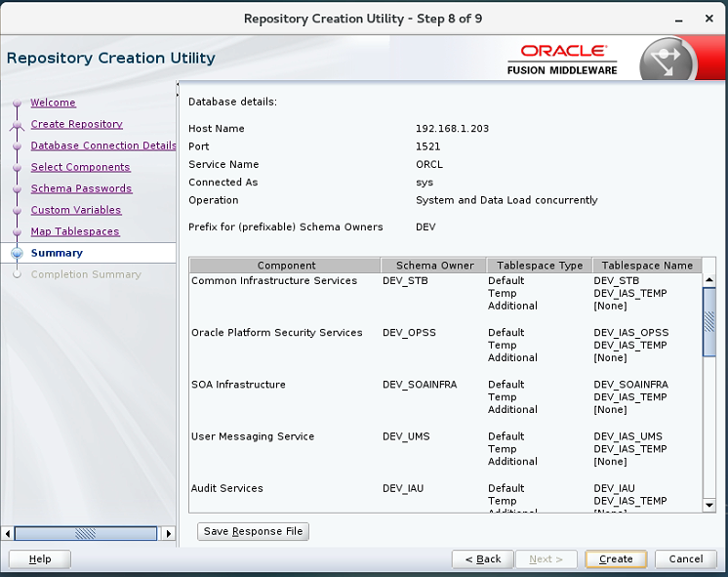The width and height of the screenshot is (728, 577).
Task: Click the Component column header
Action: pyautogui.click(x=286, y=266)
